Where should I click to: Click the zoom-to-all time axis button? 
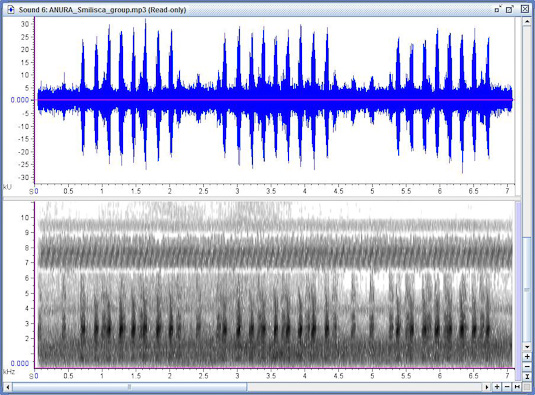pyautogui.click(x=517, y=387)
